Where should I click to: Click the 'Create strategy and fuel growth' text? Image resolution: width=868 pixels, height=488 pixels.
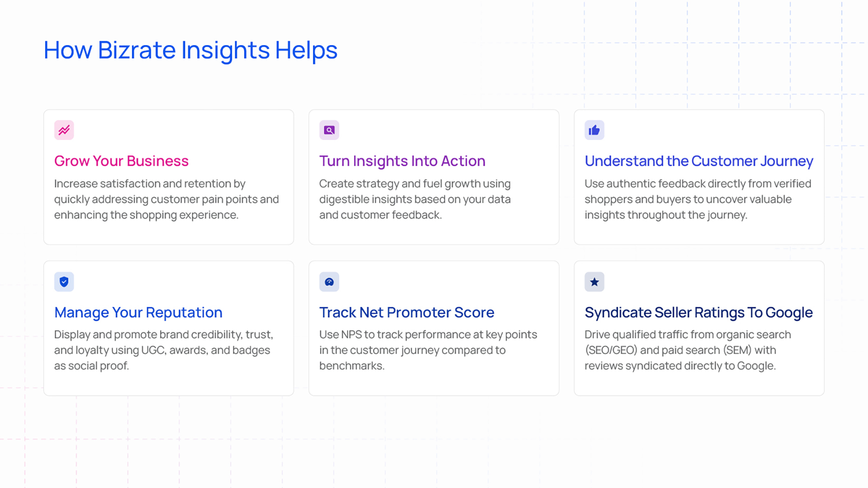(x=415, y=199)
